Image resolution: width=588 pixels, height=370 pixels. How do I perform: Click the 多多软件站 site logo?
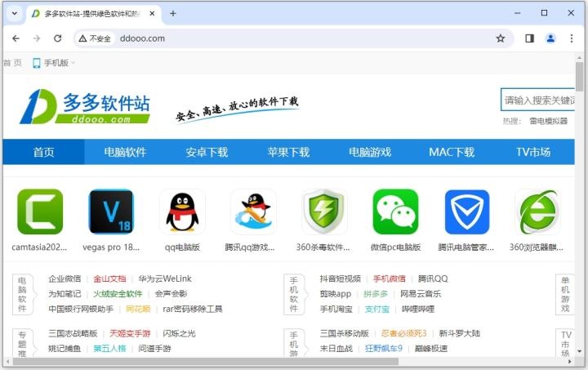tap(85, 106)
